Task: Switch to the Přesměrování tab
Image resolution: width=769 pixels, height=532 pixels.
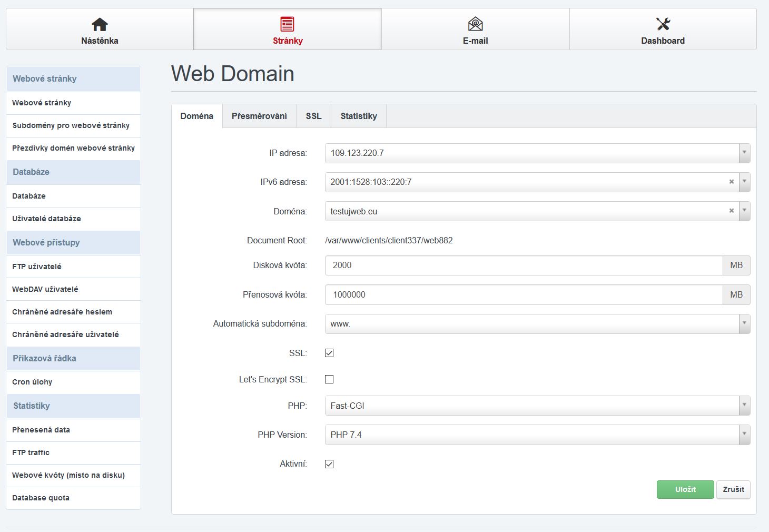Action: [259, 116]
